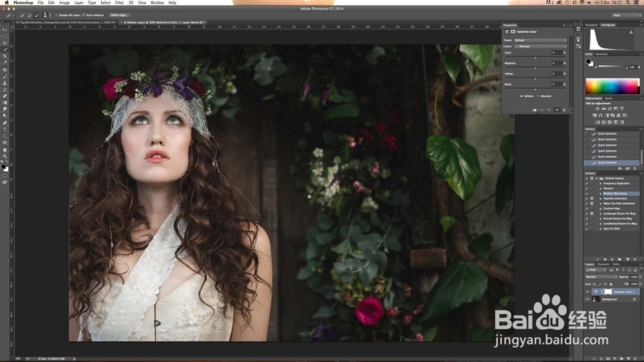Select the Quick Selection tool in toolbox
The width and height of the screenshot is (644, 362).
[x=5, y=50]
